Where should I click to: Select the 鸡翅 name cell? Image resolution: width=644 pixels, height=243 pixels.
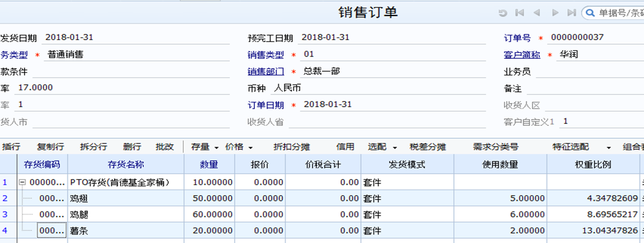(x=126, y=199)
